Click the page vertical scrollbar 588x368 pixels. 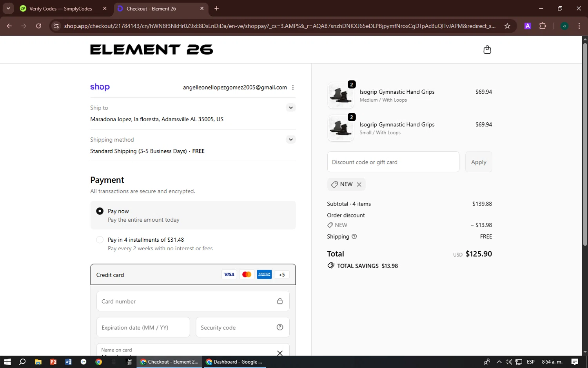585,144
